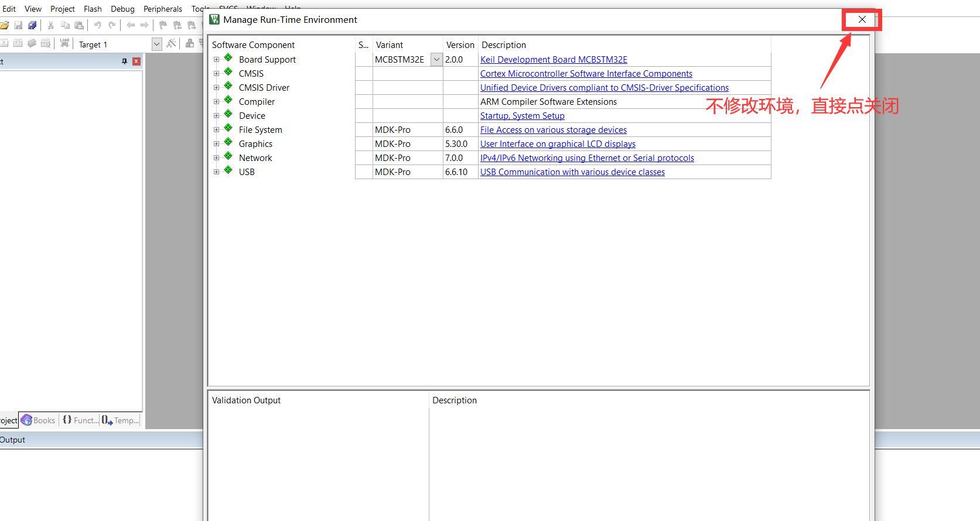Open the Target 1 dropdown
980x521 pixels.
tap(156, 44)
